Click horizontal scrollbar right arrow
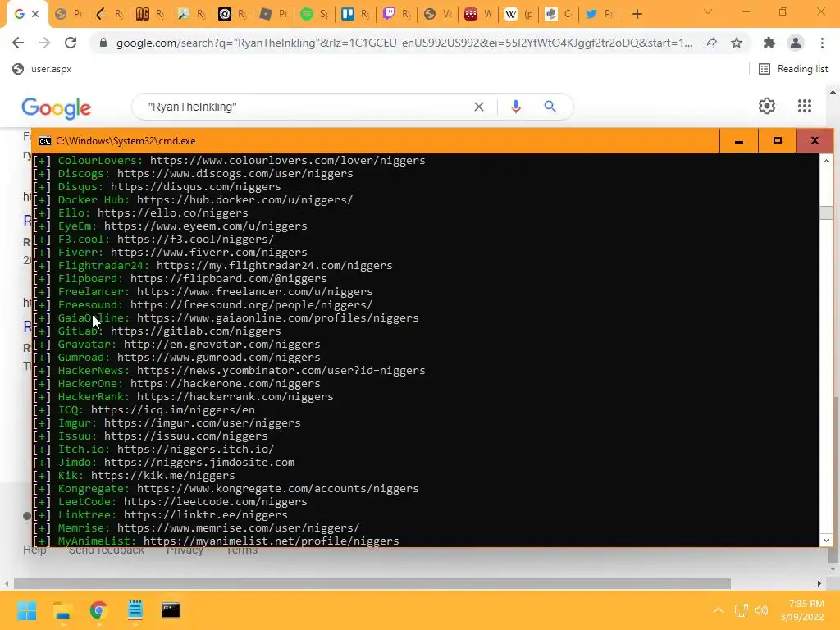The height and width of the screenshot is (630, 840). pyautogui.click(x=819, y=583)
